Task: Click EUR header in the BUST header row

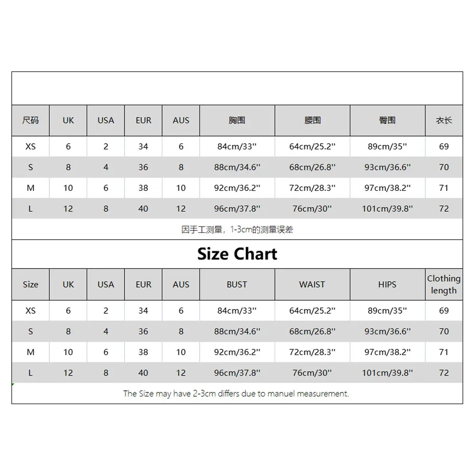Action: click(x=143, y=285)
